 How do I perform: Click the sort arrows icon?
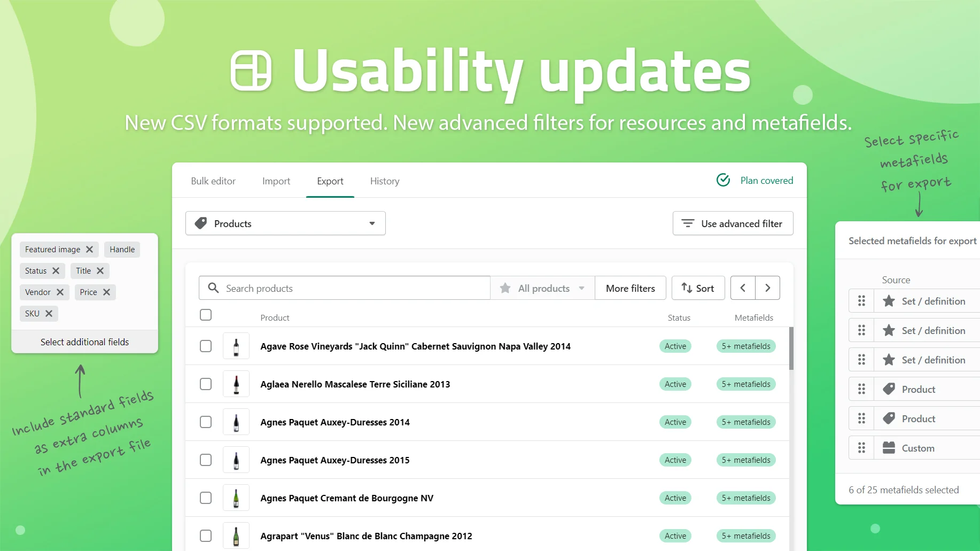coord(687,288)
